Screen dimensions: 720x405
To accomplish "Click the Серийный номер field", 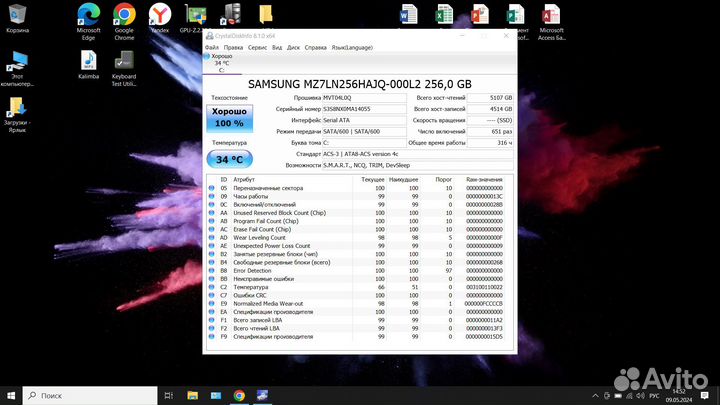I will tap(364, 109).
